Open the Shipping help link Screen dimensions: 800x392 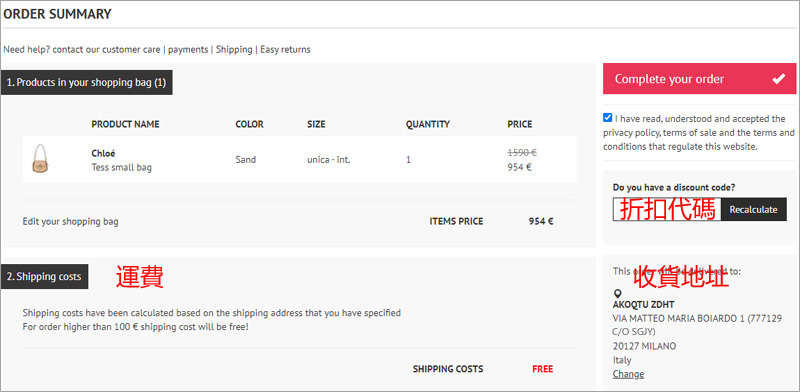click(234, 50)
